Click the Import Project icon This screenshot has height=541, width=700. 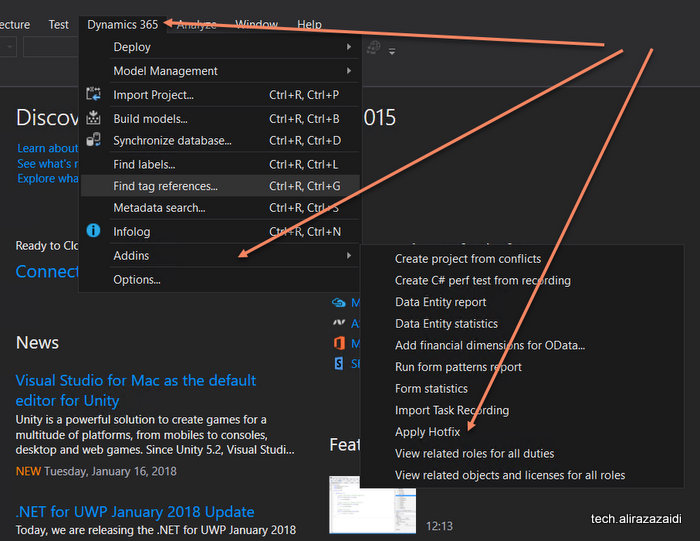93,94
